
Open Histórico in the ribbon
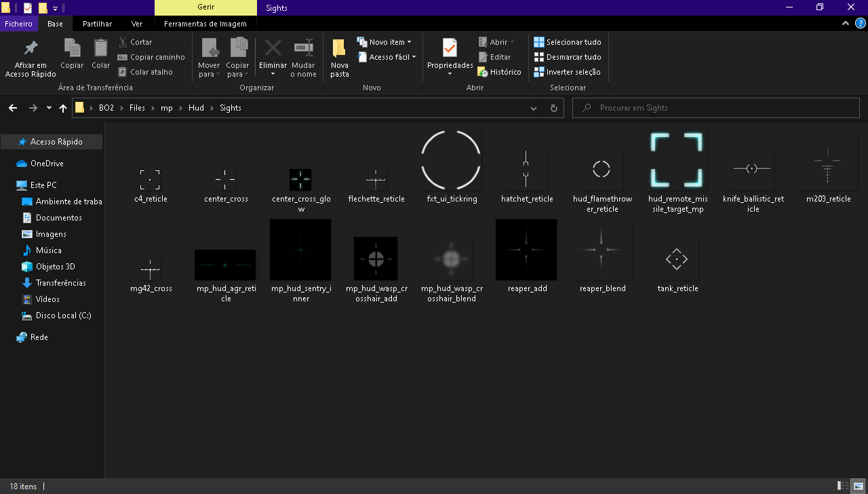point(500,72)
